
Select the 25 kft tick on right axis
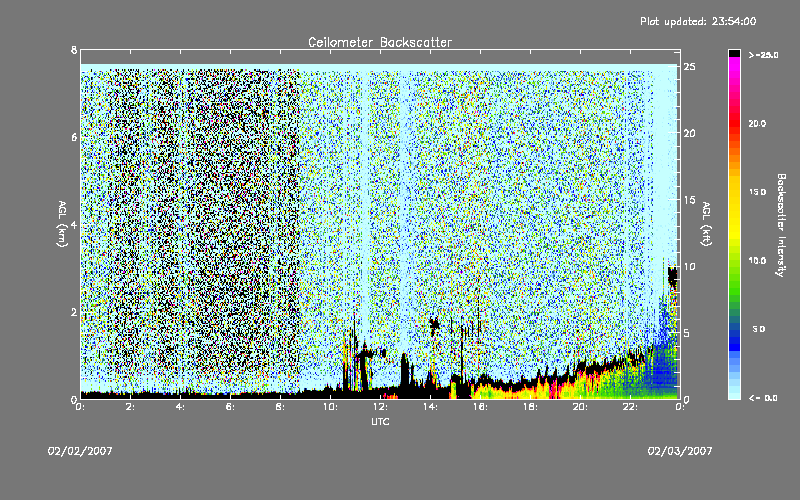click(690, 67)
